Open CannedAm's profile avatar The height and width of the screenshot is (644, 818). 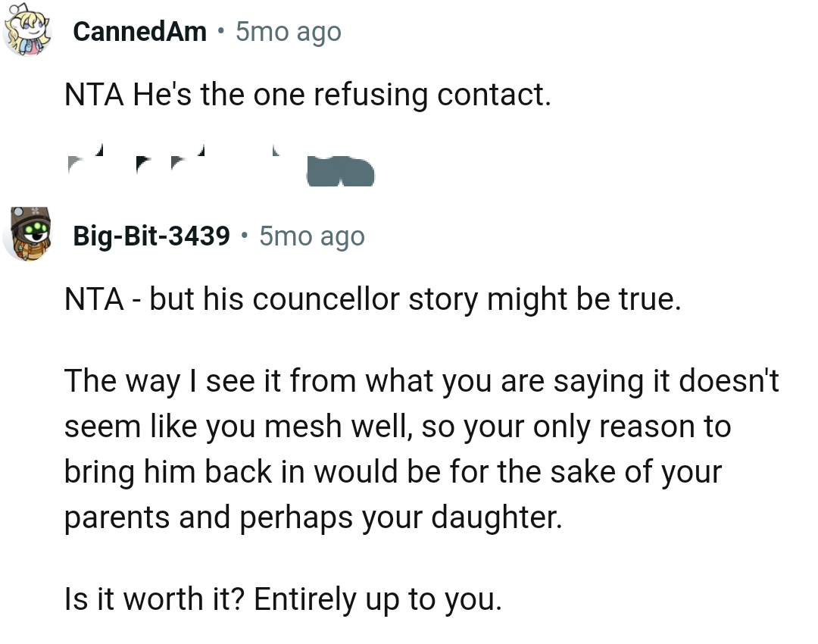[27, 33]
